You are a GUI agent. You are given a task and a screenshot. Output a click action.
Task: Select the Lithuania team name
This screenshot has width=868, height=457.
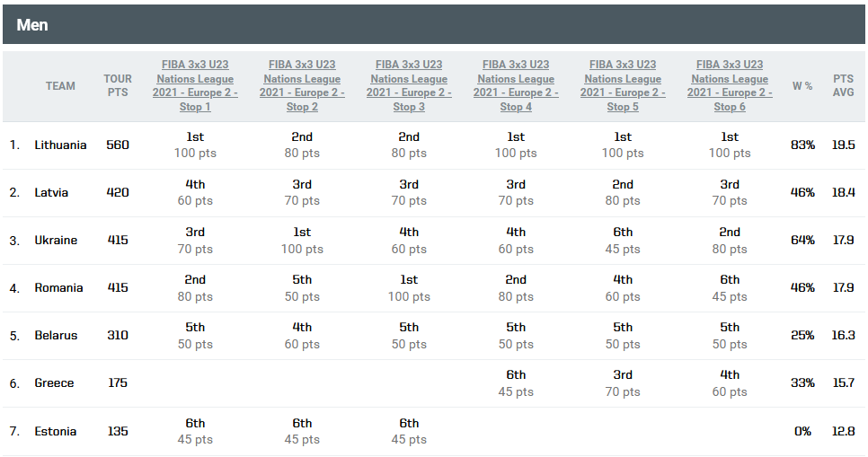[60, 145]
